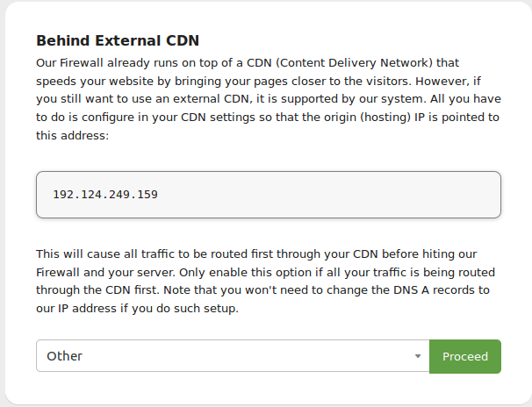Click the green Proceed button
This screenshot has width=532, height=407.
(464, 356)
